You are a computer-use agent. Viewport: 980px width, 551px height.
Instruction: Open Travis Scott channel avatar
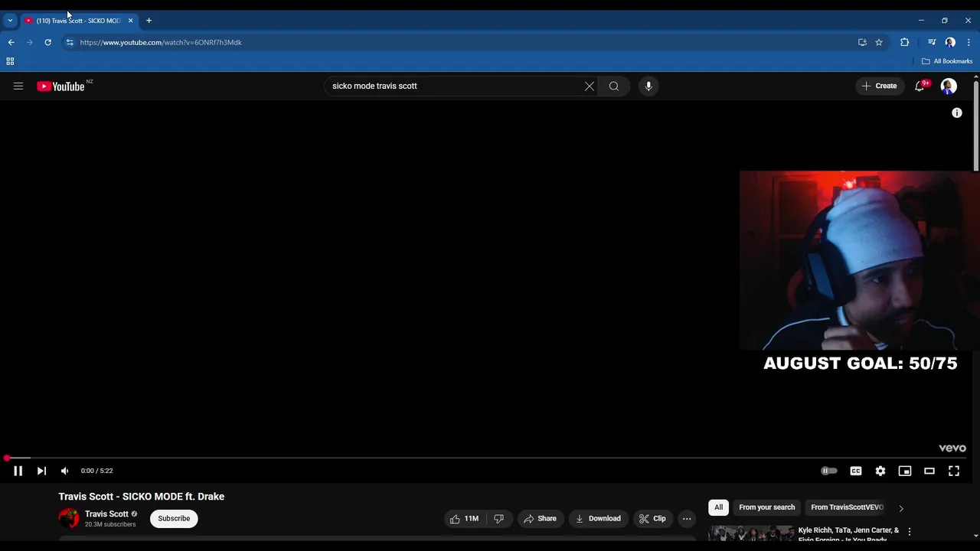(x=69, y=519)
